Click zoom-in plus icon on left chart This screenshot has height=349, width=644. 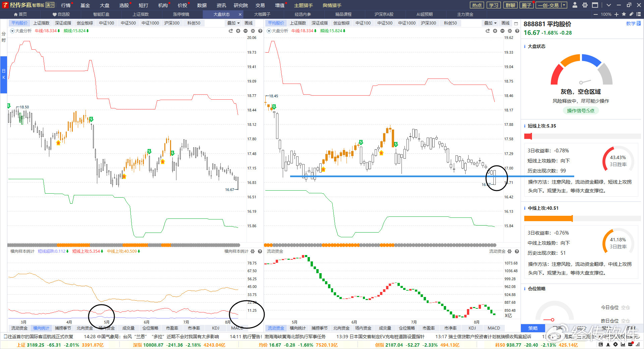(238, 31)
